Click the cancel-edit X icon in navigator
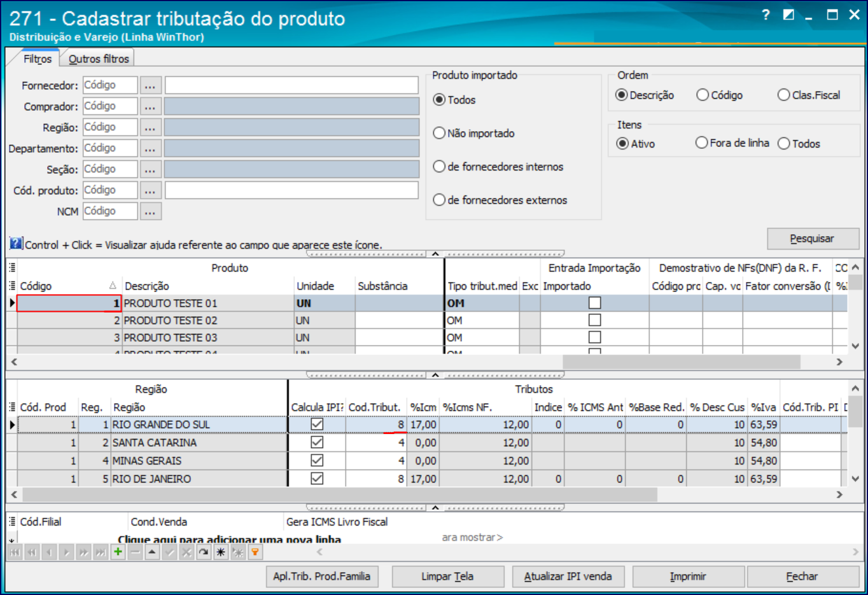The width and height of the screenshot is (868, 595). coord(186,552)
